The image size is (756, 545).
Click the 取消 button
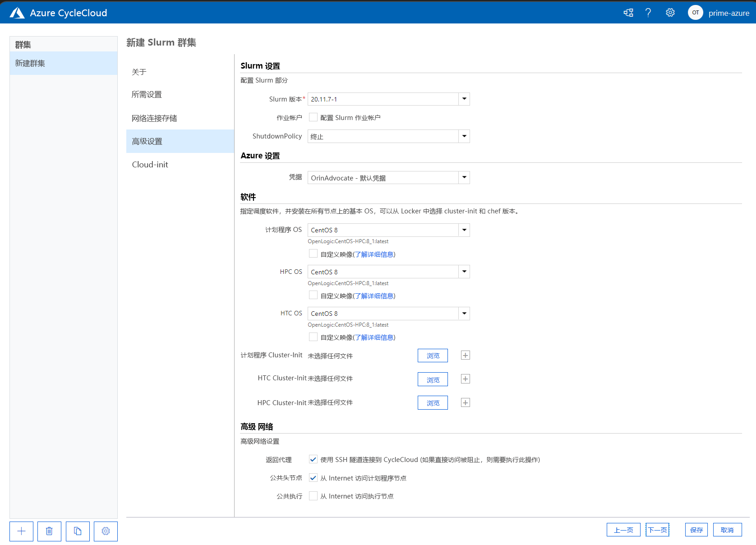[x=727, y=530]
